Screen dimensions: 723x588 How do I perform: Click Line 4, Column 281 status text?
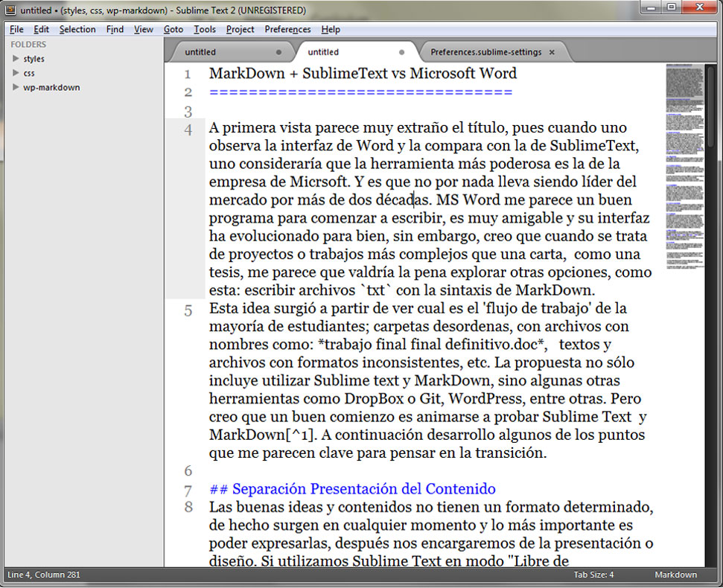tap(44, 575)
